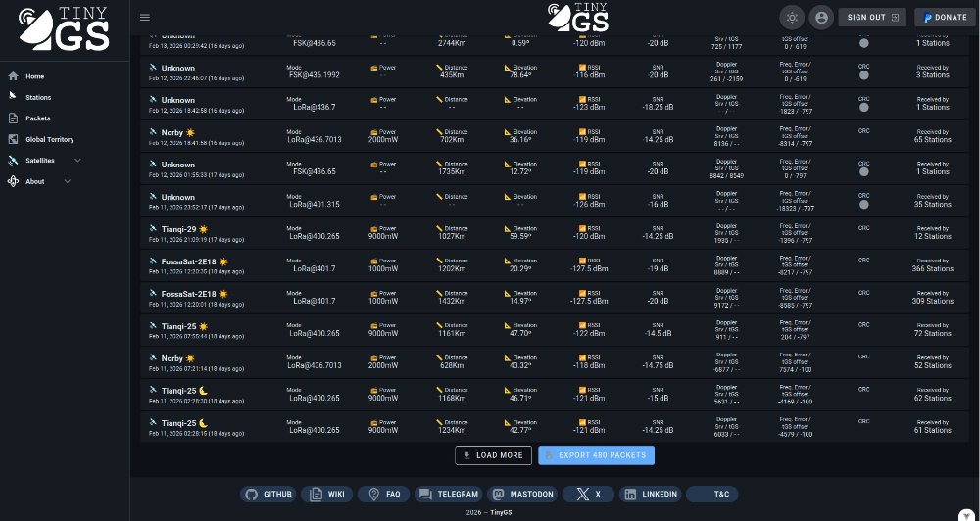Click the Stations dish icon

13,96
